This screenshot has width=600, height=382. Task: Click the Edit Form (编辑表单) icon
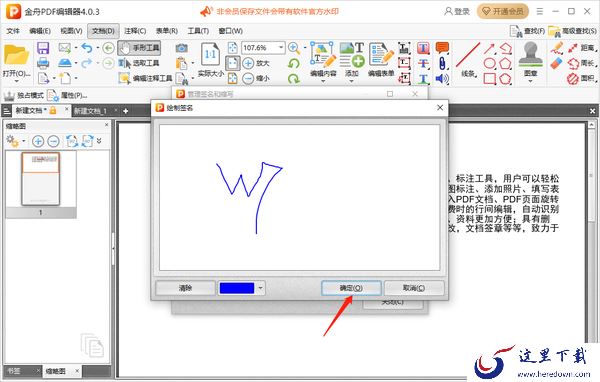pyautogui.click(x=381, y=55)
